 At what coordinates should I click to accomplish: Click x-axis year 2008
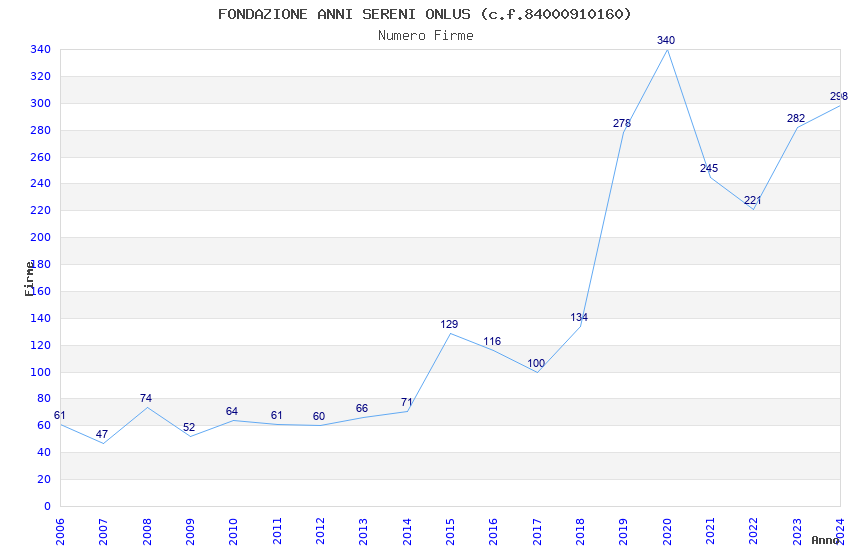click(x=146, y=532)
